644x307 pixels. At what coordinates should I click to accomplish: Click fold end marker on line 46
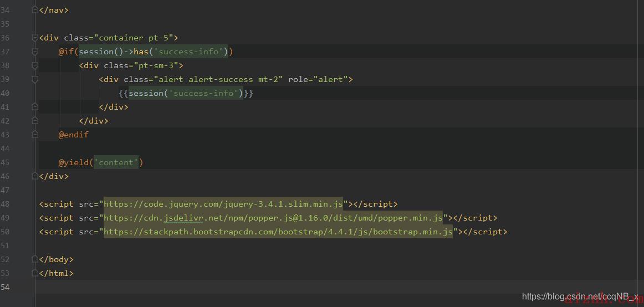tap(35, 176)
